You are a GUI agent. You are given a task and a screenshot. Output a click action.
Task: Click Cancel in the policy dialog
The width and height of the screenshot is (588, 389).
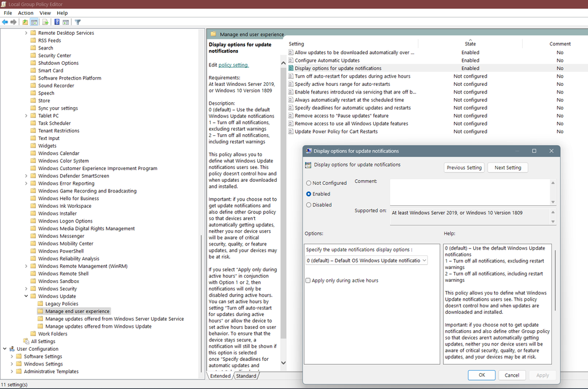click(511, 375)
